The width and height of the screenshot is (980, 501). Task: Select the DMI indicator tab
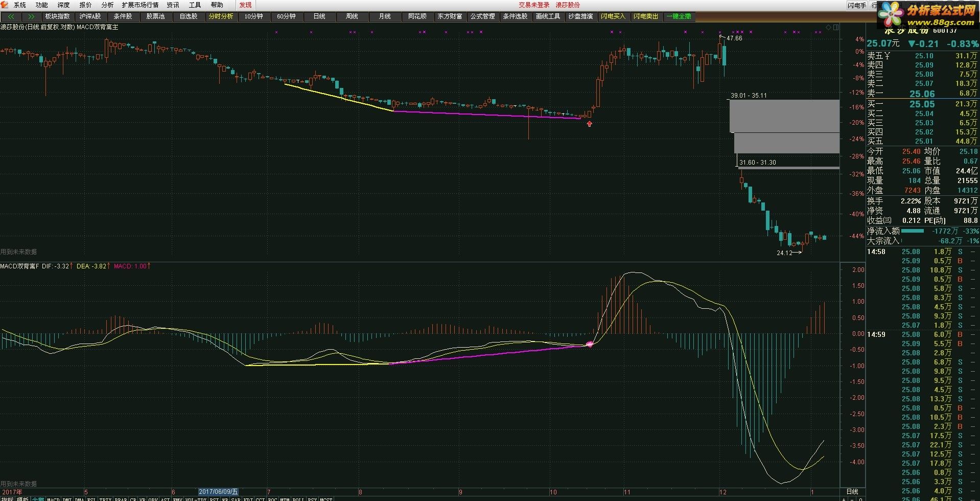[67, 498]
